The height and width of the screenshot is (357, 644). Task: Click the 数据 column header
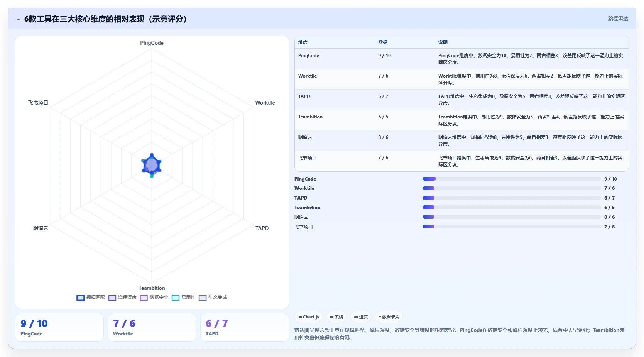[383, 42]
